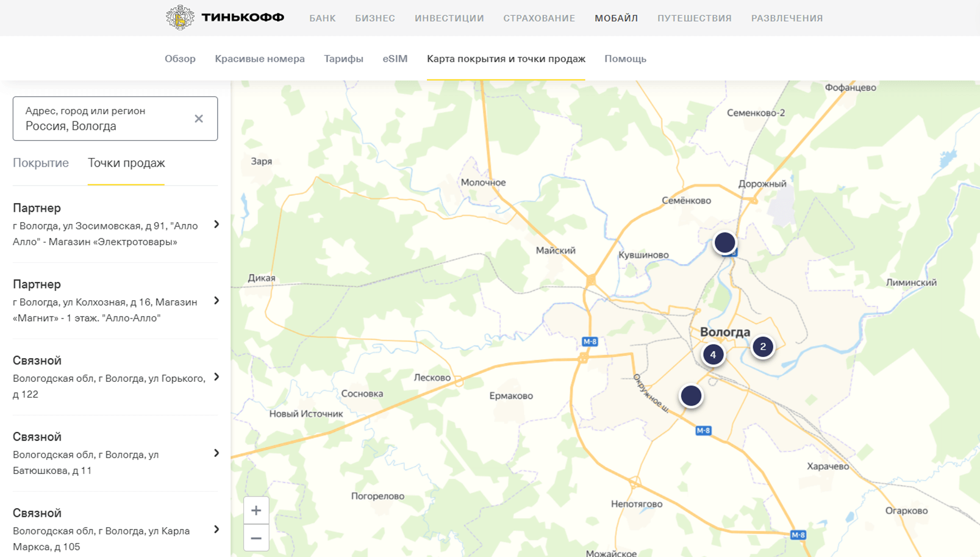Screen dimensions: 980x557
Task: Clear the address search field with the X
Action: (199, 118)
